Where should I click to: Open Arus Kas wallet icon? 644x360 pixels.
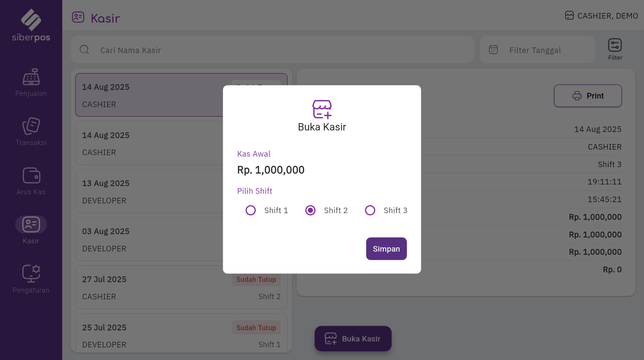coord(31,175)
